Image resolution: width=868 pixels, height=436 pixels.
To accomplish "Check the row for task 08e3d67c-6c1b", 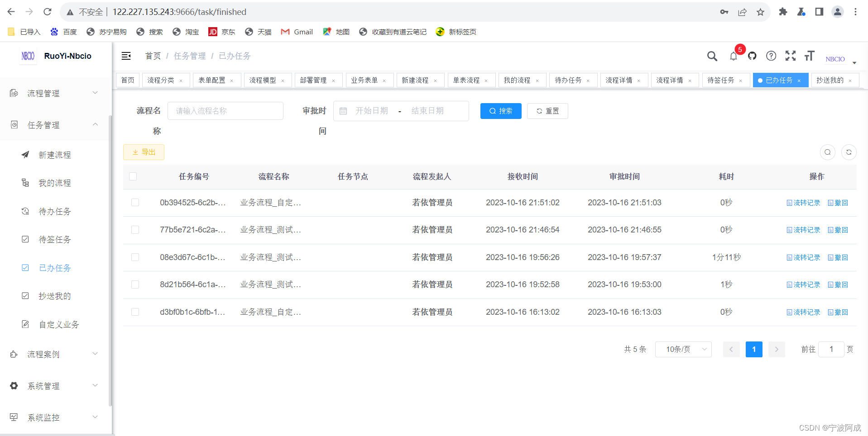I will pos(135,257).
